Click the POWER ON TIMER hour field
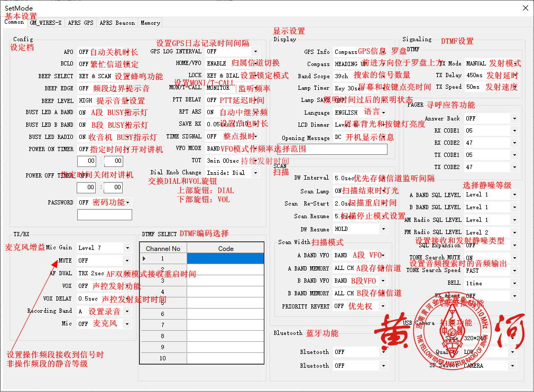Image resolution: width=534 pixels, height=392 pixels. (x=87, y=161)
